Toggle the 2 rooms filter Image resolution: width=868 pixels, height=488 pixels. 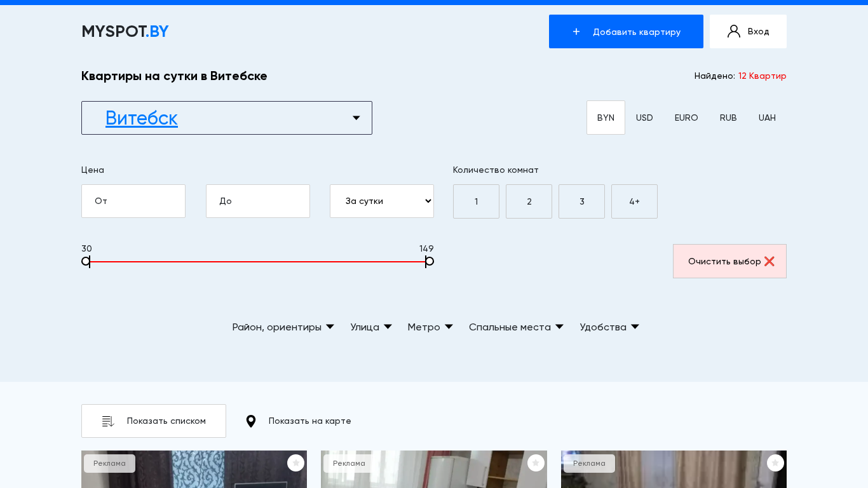[529, 201]
